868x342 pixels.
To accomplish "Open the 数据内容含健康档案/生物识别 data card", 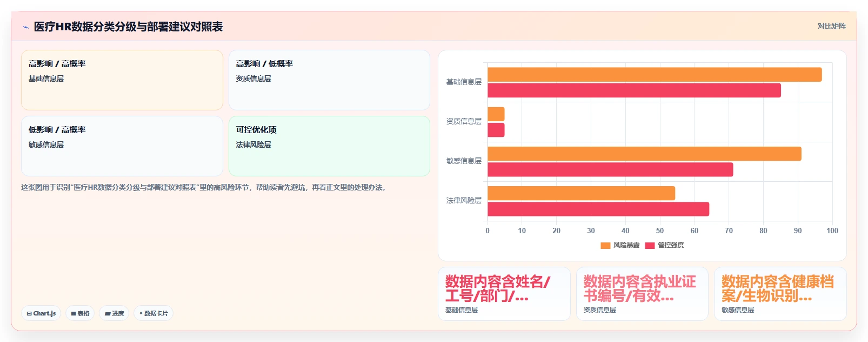I will coord(780,294).
